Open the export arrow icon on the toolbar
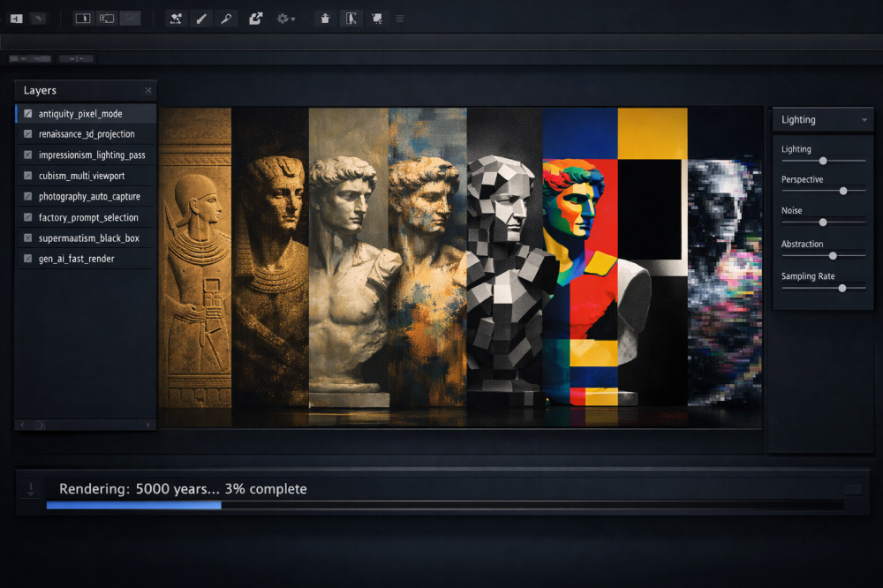This screenshot has height=588, width=883. [x=256, y=17]
